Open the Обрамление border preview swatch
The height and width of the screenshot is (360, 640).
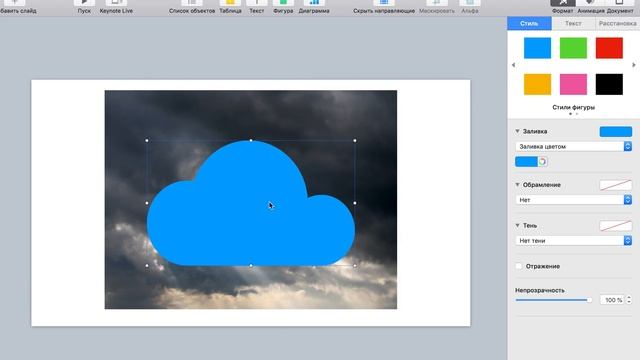[616, 185]
